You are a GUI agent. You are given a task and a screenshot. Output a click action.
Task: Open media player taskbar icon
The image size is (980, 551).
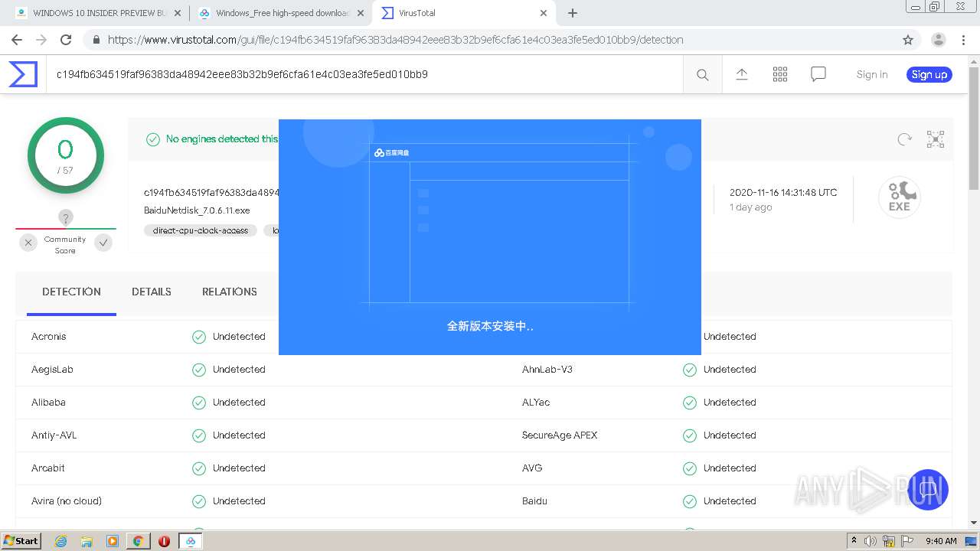tap(113, 541)
